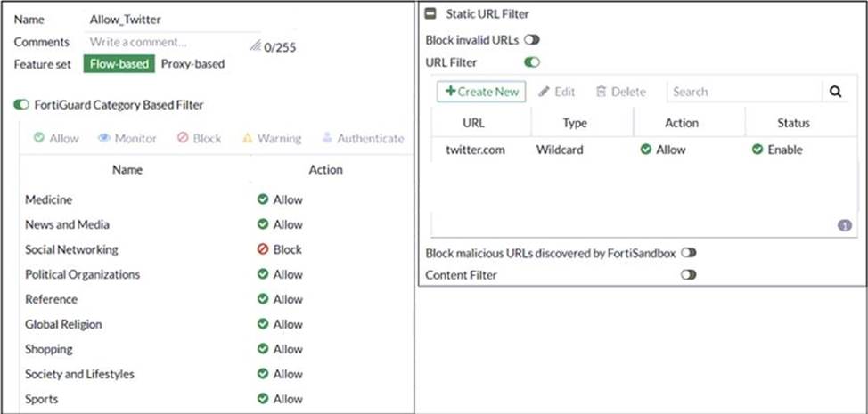Screen dimensions: 868x414
Task: Enable Block invalid URLs toggle
Action: tap(532, 40)
